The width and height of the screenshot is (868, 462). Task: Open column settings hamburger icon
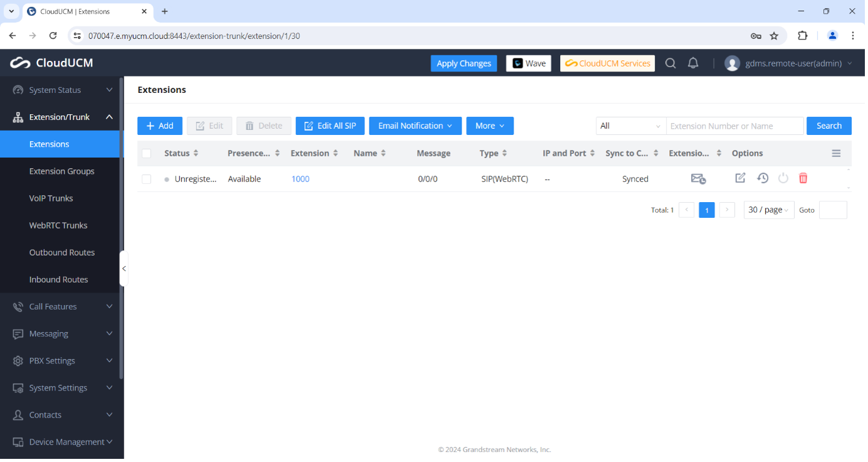coord(836,153)
